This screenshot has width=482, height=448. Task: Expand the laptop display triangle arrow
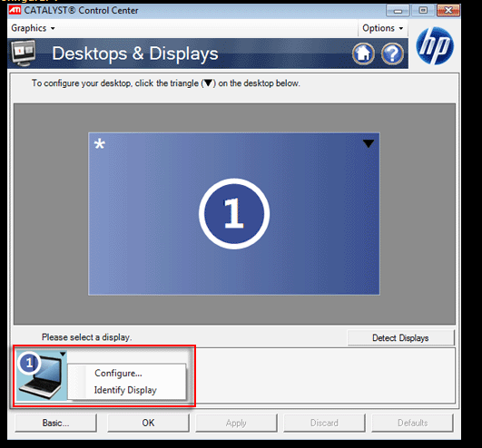click(x=63, y=355)
